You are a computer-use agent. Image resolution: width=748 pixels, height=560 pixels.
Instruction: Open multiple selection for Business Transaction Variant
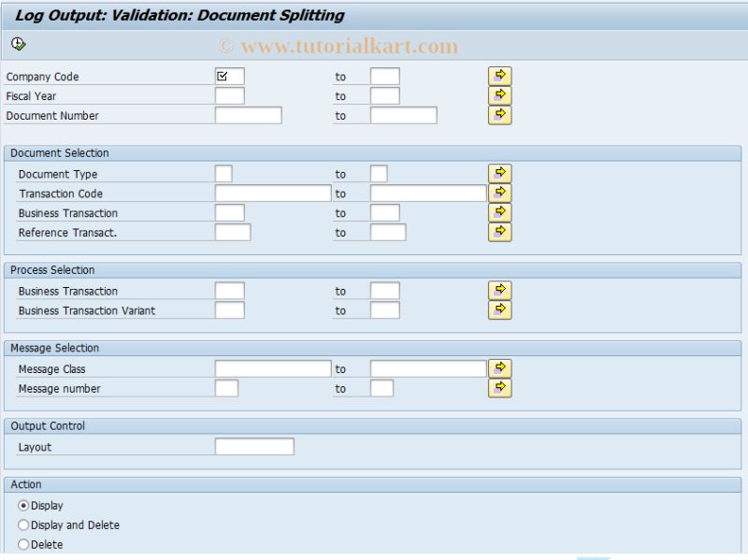click(501, 309)
